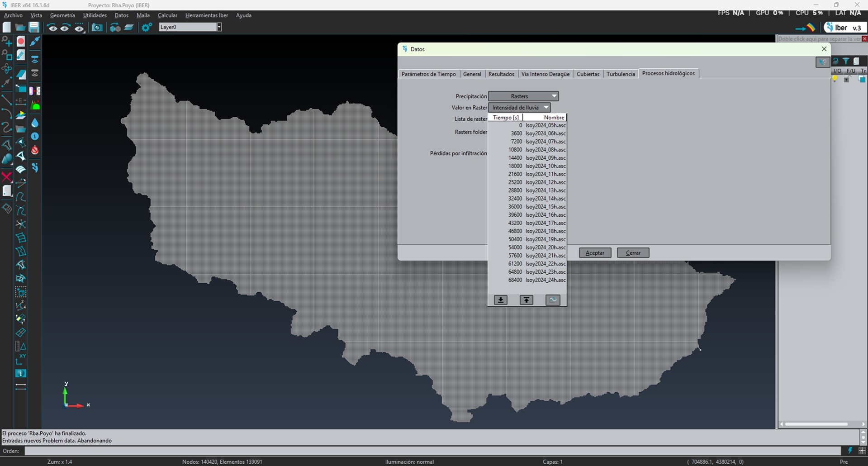Close the layers panel with red X
The width and height of the screenshot is (868, 466).
point(864,39)
